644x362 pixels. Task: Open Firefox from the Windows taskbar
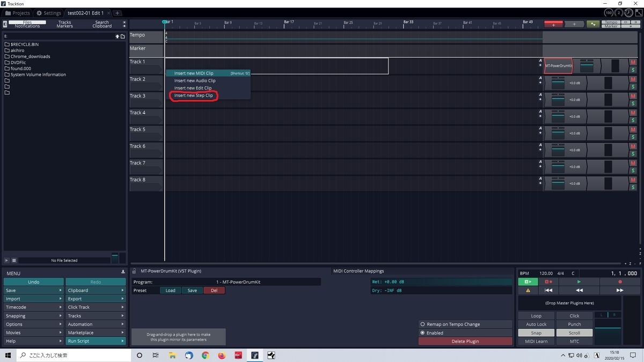tap(222, 355)
